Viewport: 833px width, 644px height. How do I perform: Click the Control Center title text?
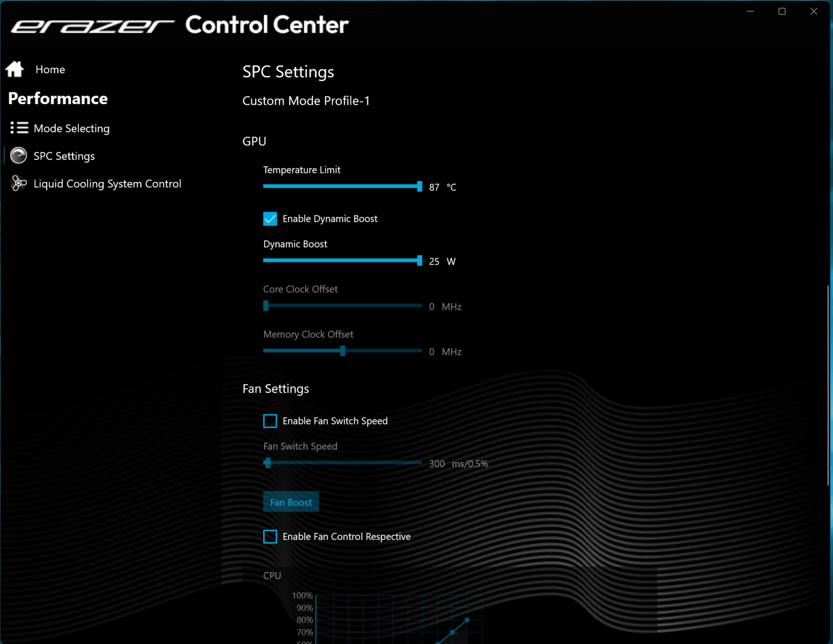pos(267,25)
